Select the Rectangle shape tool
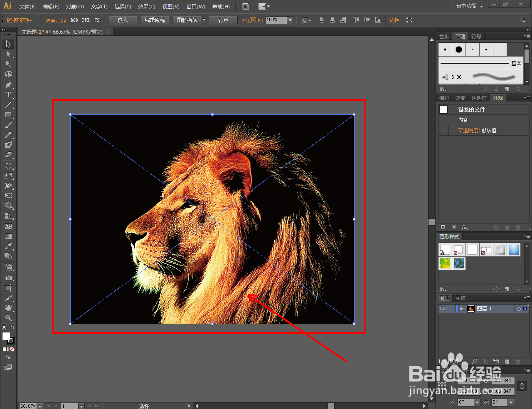Image resolution: width=532 pixels, height=409 pixels. [8, 115]
